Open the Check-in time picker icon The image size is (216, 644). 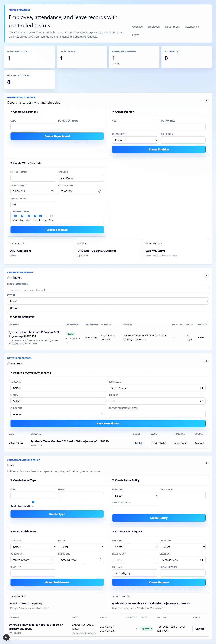(x=201, y=401)
